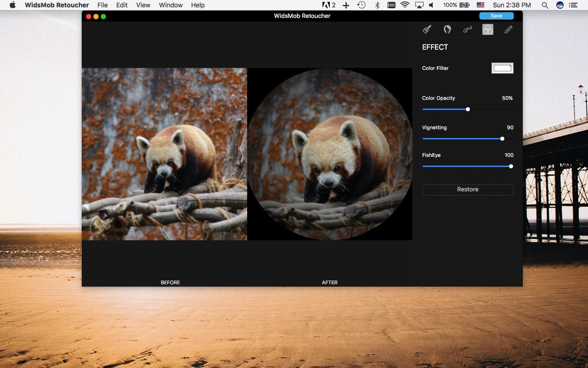The height and width of the screenshot is (368, 588).
Task: Click the Wi-Fi icon in the menu bar
Action: pos(405,5)
